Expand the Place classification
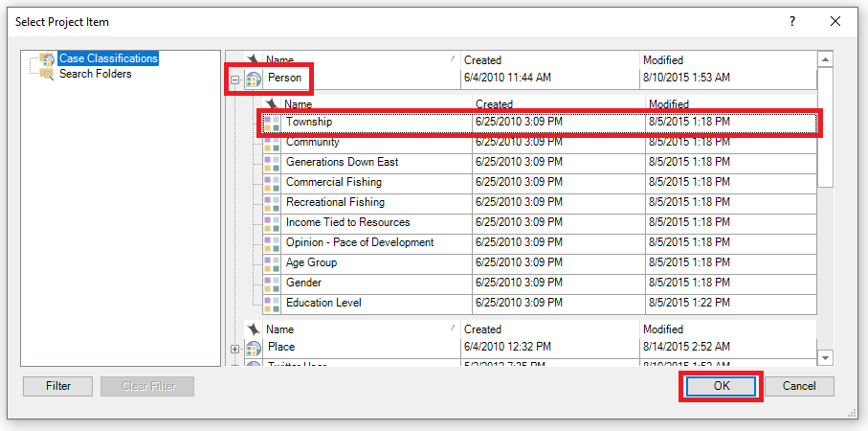Image resolution: width=868 pixels, height=431 pixels. coord(234,349)
